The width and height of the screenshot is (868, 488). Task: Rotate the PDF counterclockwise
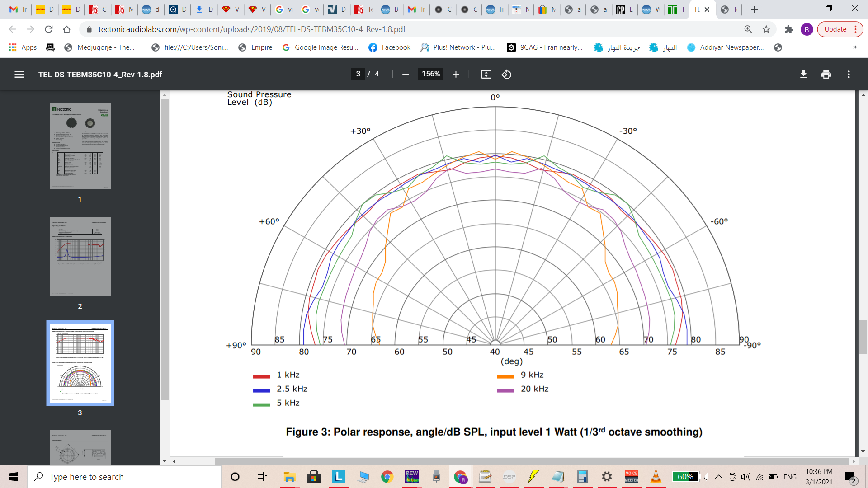(506, 75)
